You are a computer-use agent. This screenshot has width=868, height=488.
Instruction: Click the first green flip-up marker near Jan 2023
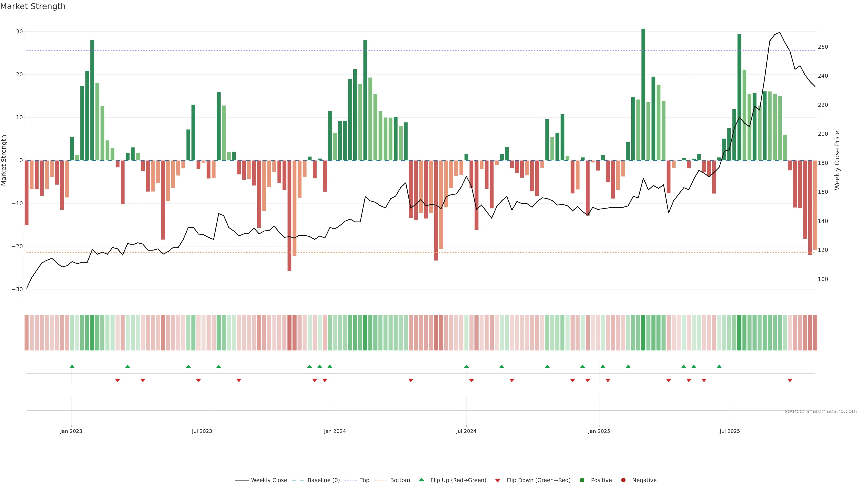pyautogui.click(x=72, y=366)
